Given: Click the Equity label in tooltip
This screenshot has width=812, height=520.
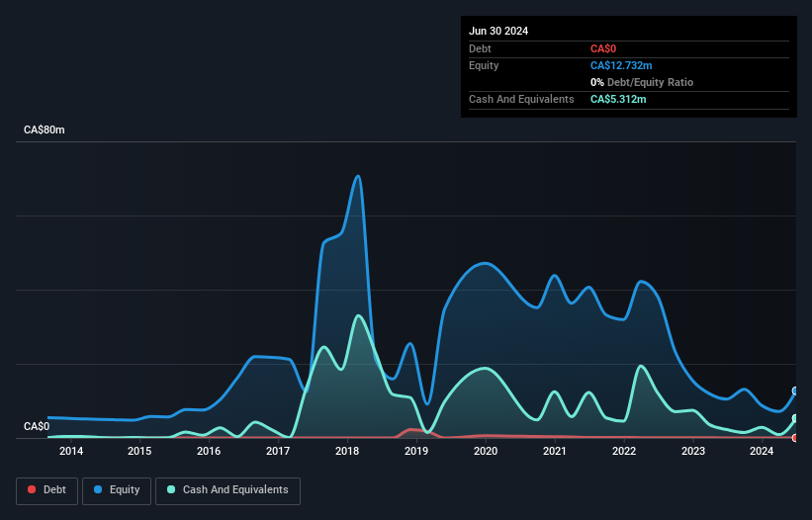Looking at the screenshot, I should pos(484,65).
